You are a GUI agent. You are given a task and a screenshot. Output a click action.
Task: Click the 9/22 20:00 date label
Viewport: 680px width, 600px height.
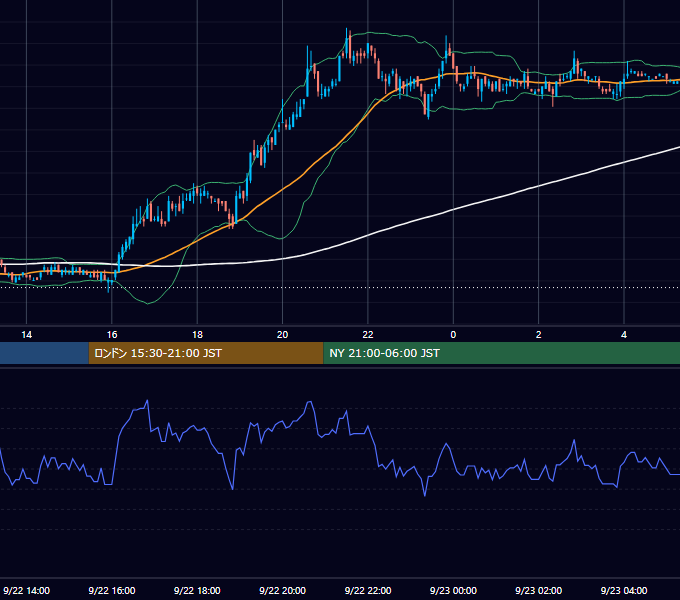point(282,590)
